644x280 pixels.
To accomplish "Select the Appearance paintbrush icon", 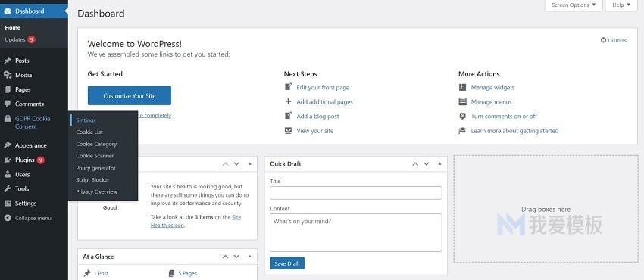I will [x=8, y=145].
